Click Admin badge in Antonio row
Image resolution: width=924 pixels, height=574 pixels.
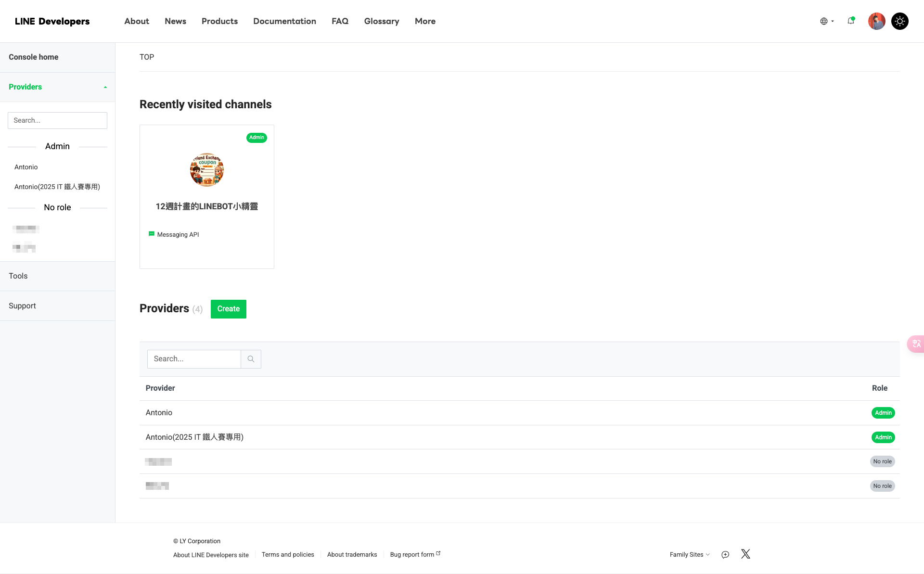pos(883,413)
